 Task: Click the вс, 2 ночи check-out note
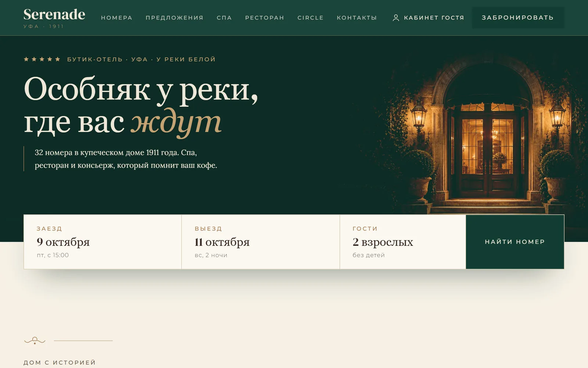(211, 255)
